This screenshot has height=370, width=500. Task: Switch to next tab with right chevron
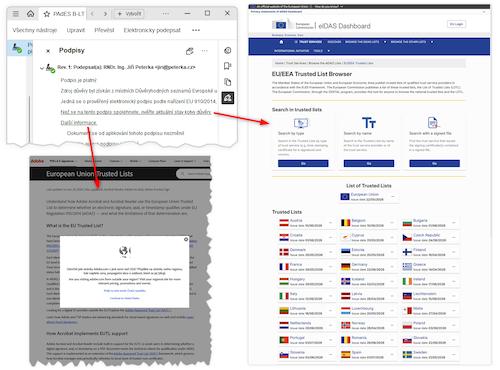click(105, 14)
